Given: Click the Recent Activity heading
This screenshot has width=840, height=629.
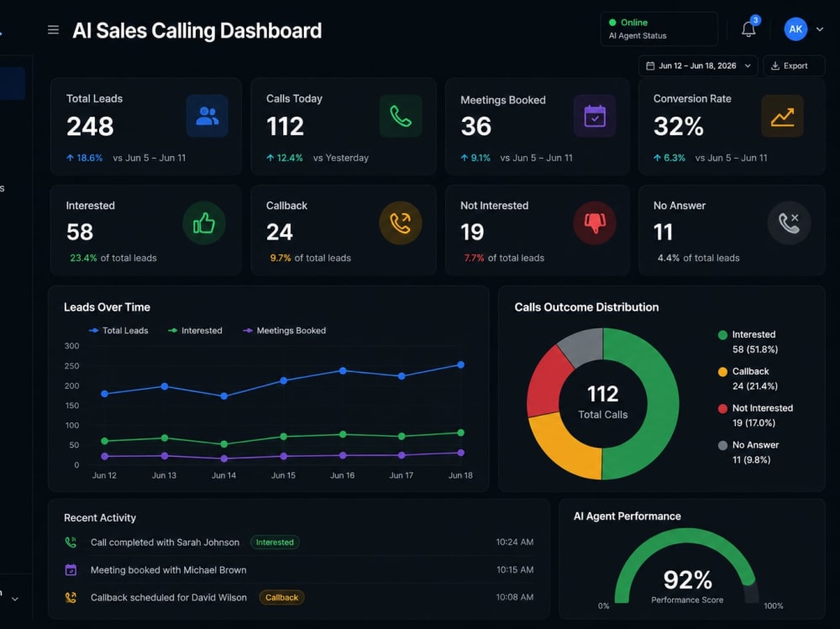Looking at the screenshot, I should tap(100, 517).
